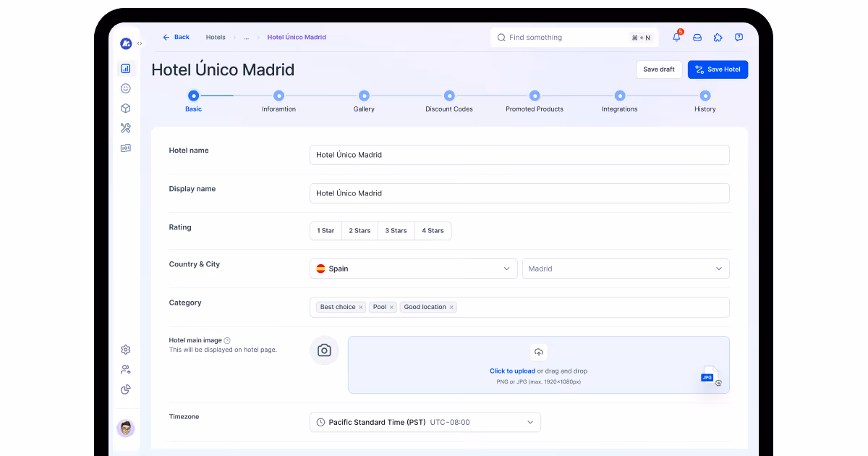Open the ticket voucher sidebar icon

(x=126, y=148)
